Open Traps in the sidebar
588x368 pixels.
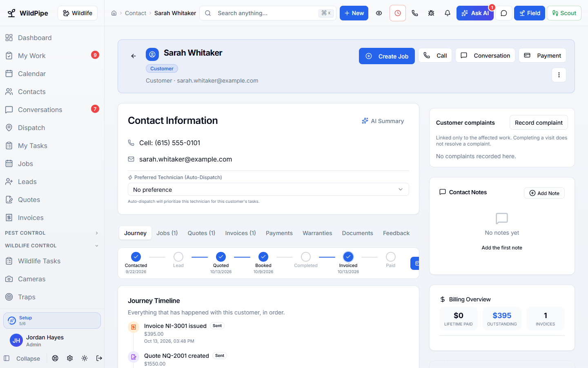click(x=52, y=297)
